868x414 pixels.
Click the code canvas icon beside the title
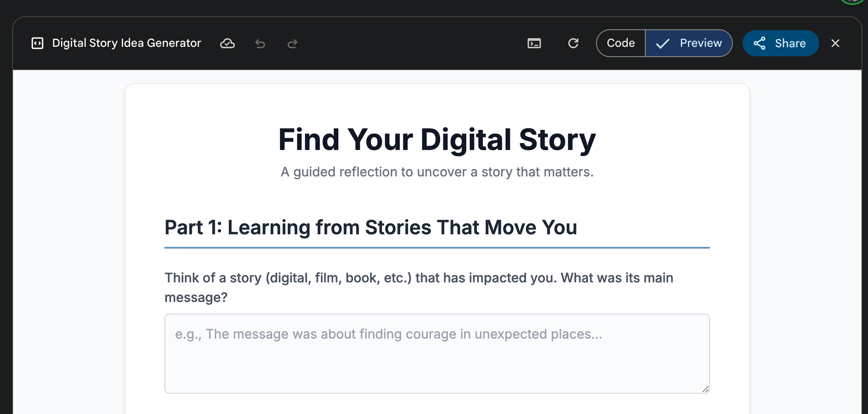tap(37, 43)
